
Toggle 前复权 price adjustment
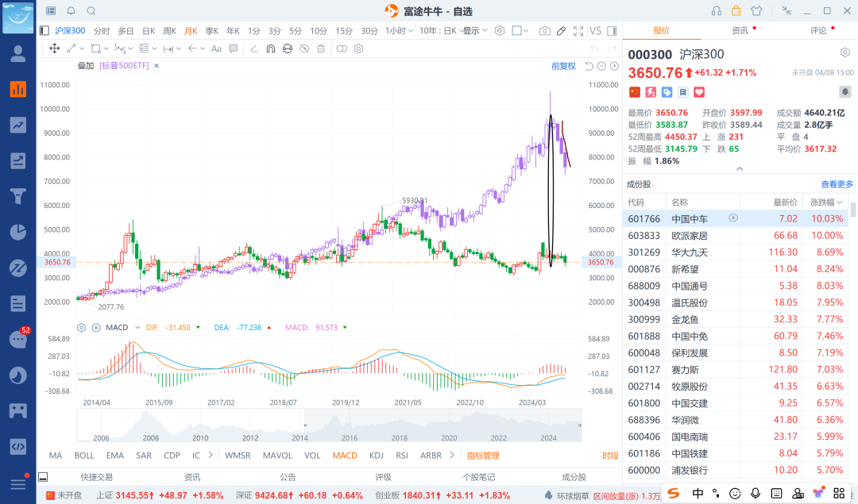pyautogui.click(x=563, y=66)
